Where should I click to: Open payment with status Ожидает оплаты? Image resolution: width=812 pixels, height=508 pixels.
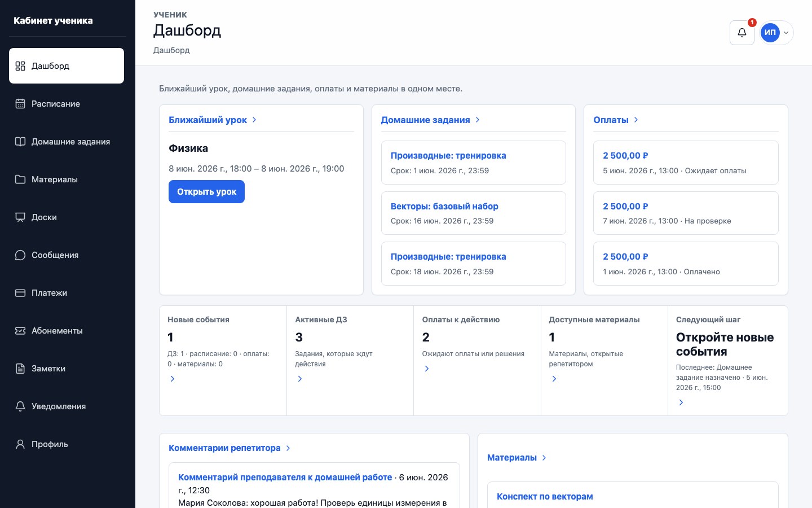(x=686, y=163)
